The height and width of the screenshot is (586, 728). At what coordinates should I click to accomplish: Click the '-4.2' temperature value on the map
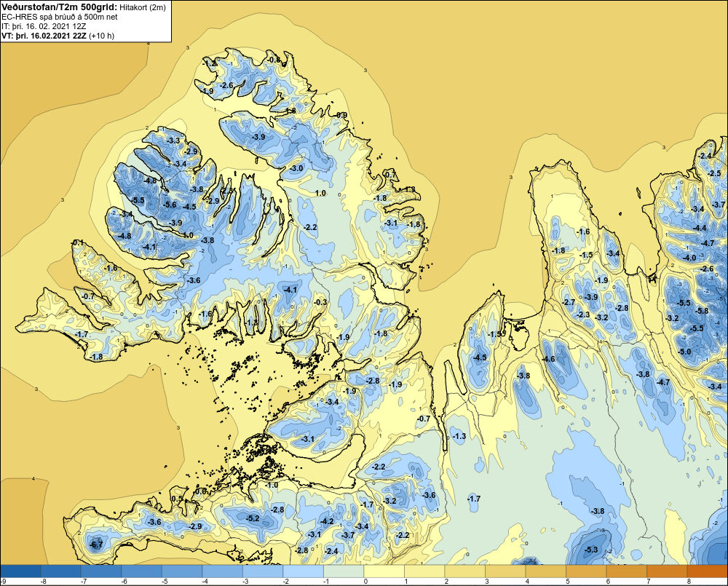pyautogui.click(x=327, y=521)
